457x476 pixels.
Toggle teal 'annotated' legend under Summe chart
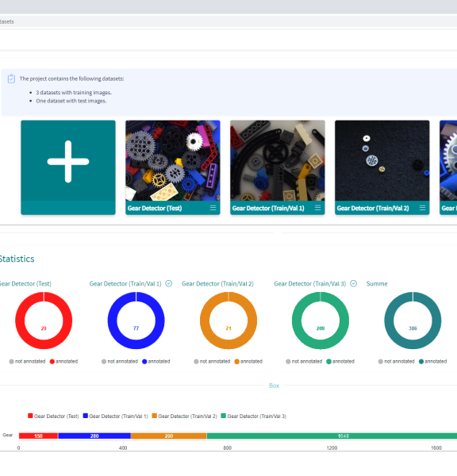point(432,362)
